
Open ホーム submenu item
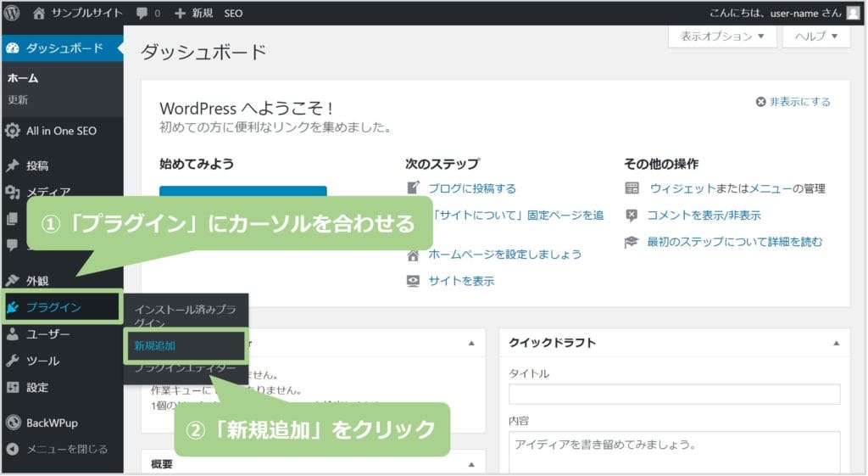[23, 78]
